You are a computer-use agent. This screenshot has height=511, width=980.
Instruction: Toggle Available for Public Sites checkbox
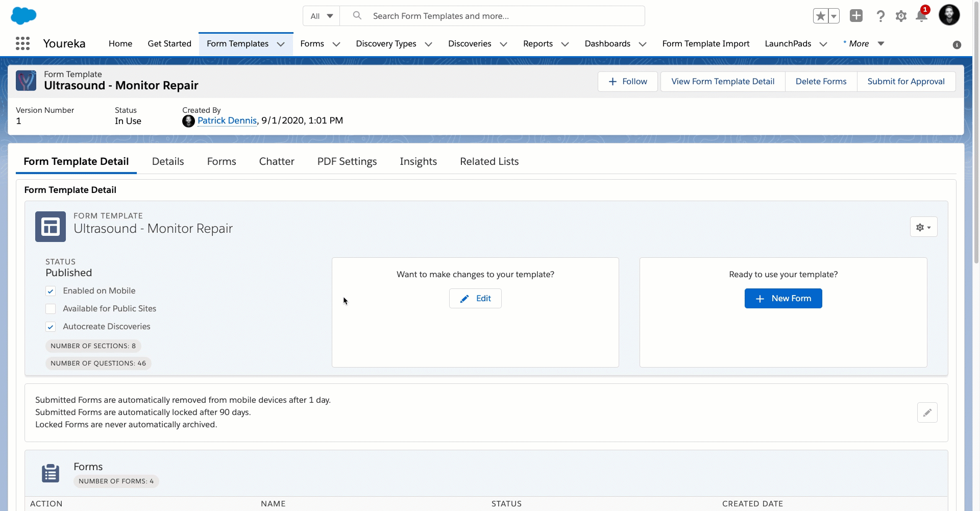[51, 309]
